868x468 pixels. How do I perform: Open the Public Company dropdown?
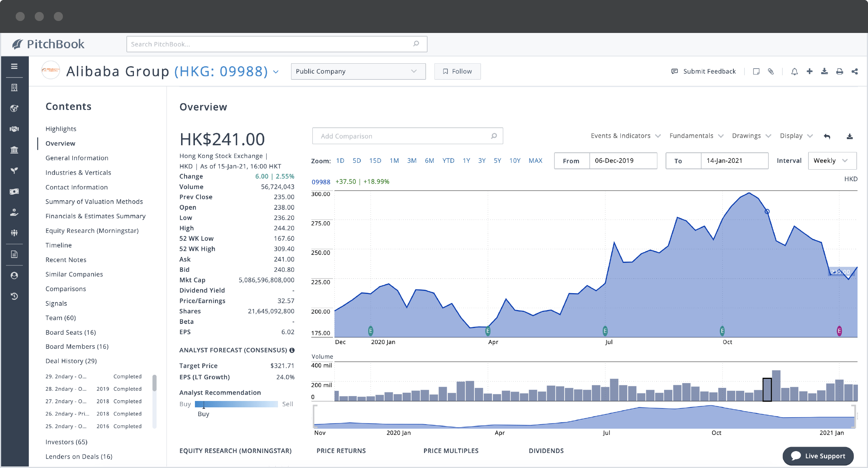pyautogui.click(x=358, y=71)
